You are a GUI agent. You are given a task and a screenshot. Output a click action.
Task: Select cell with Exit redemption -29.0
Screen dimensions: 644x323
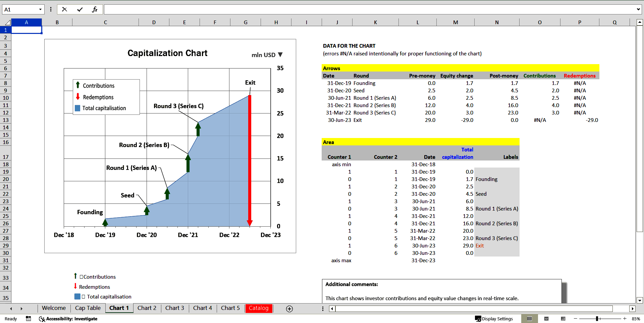(580, 120)
